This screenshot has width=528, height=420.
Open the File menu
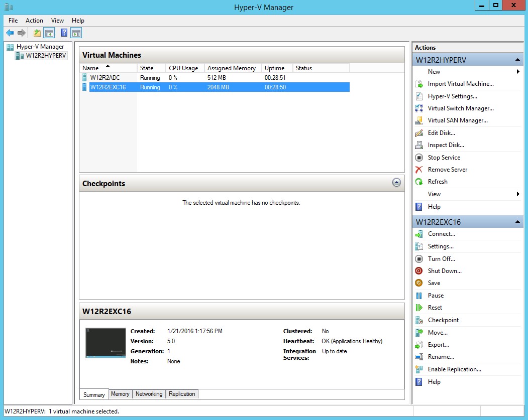click(13, 21)
